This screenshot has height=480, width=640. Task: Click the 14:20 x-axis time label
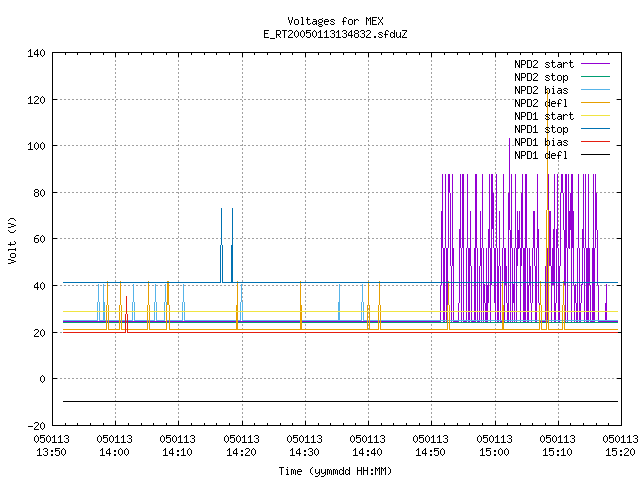(242, 453)
